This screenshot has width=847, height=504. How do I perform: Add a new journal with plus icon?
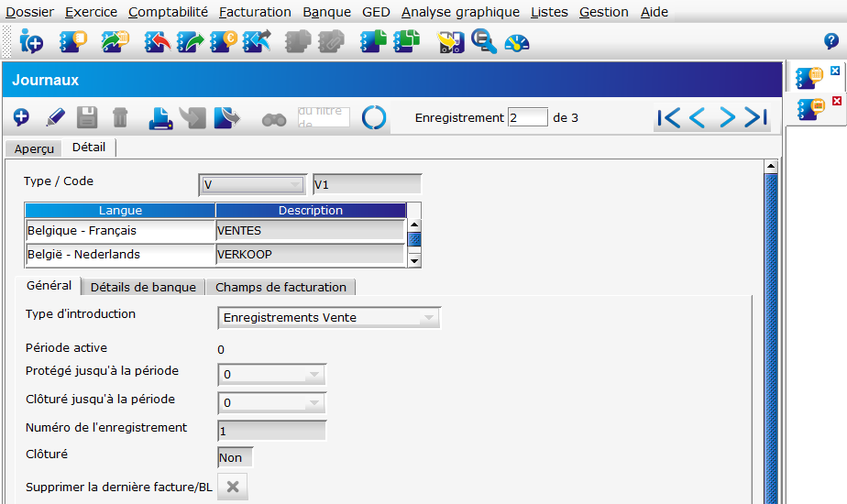pos(21,116)
